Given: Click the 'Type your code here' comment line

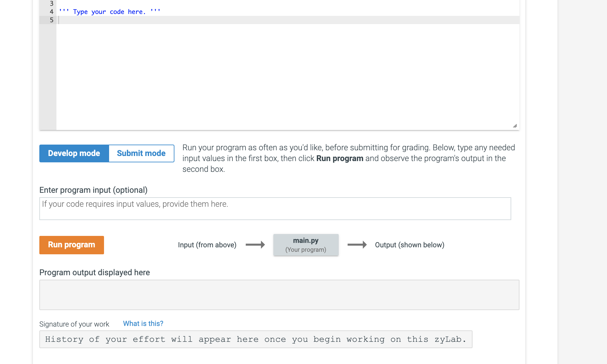Looking at the screenshot, I should 110,12.
